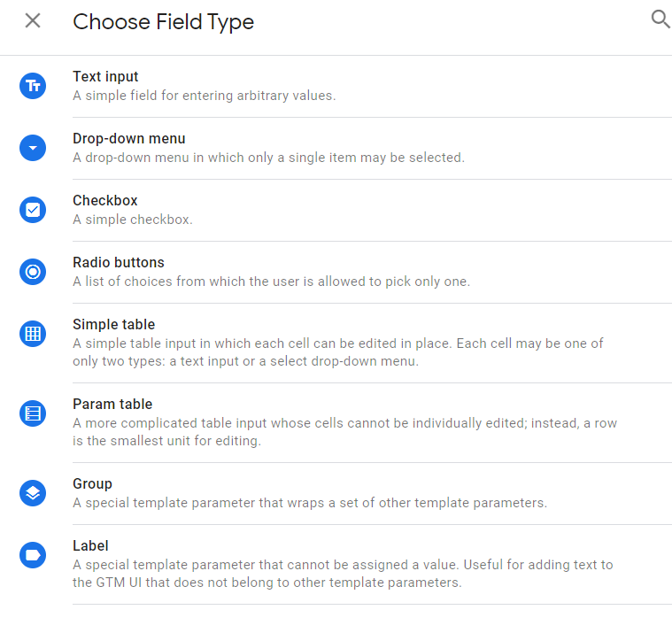The height and width of the screenshot is (633, 672).
Task: Click the Param table icon
Action: point(33,413)
